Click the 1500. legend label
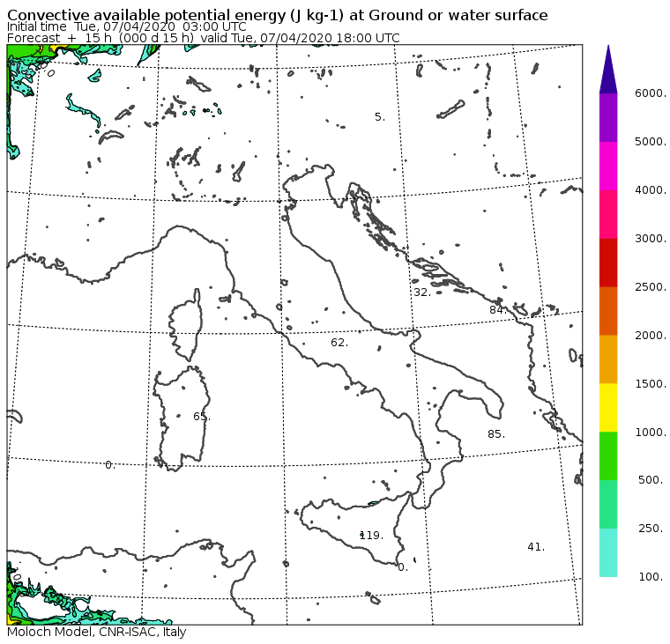The height and width of the screenshot is (644, 670). (x=650, y=383)
